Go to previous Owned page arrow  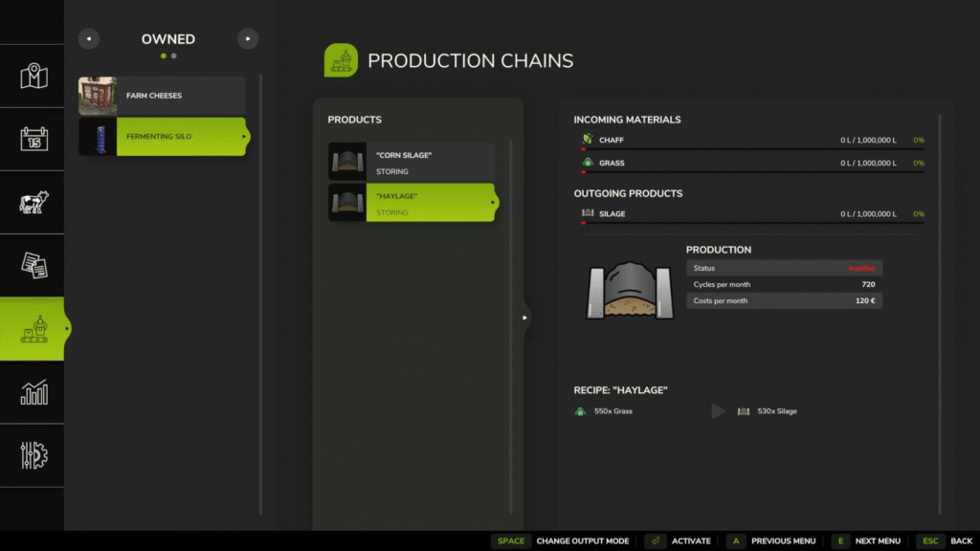[x=88, y=39]
